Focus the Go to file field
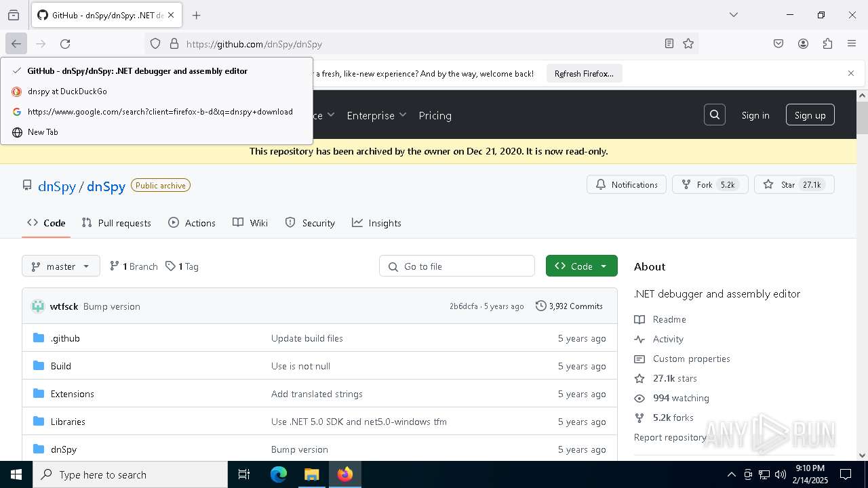 coord(457,266)
